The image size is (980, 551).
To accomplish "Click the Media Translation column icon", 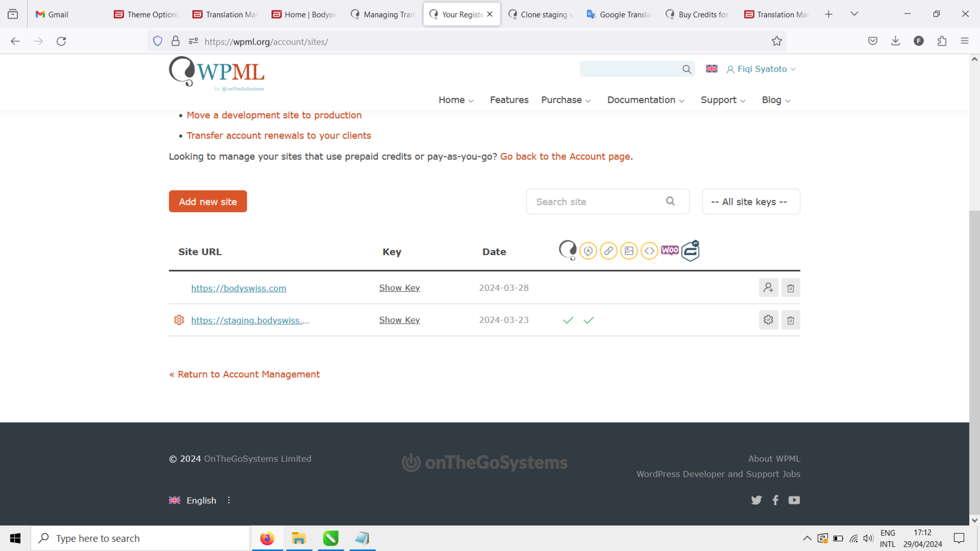I will [x=629, y=251].
